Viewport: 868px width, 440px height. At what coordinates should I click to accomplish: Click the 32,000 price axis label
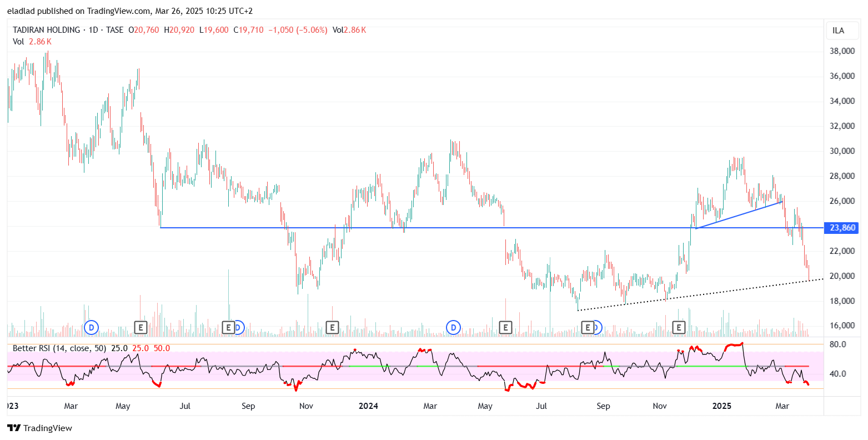[842, 126]
